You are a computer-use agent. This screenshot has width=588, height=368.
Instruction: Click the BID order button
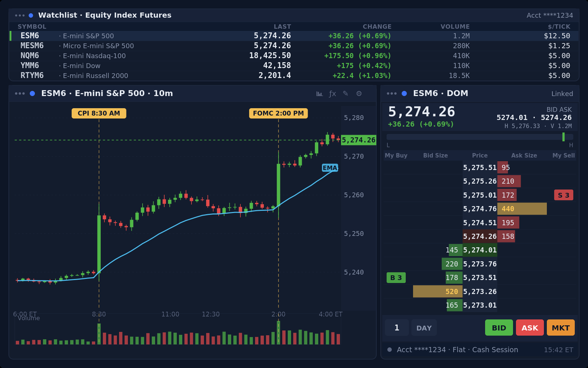tap(499, 328)
